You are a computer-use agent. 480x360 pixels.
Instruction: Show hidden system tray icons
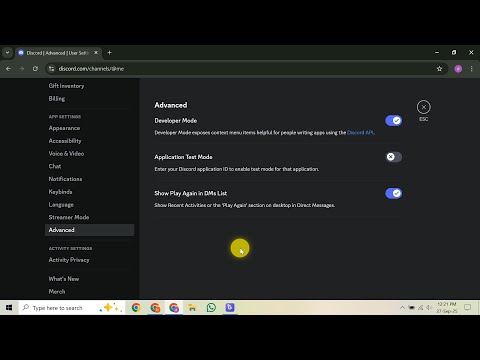(402, 308)
